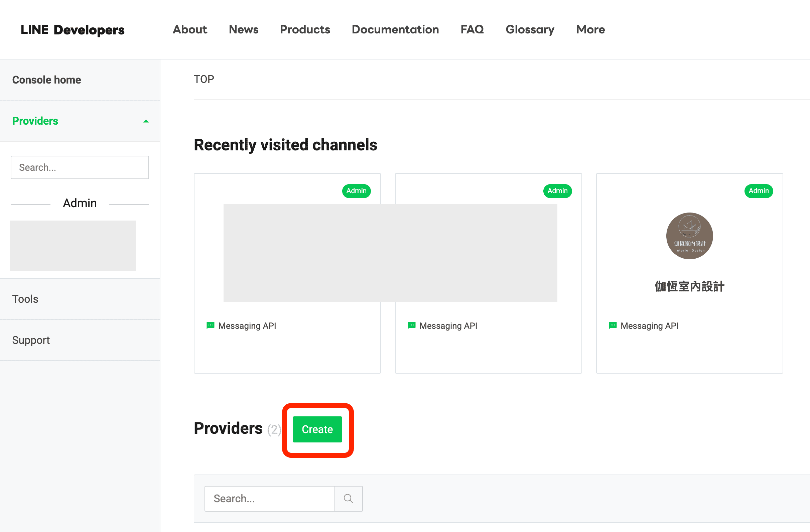Screen dimensions: 810x532
Task: Open Console home in the sidebar
Action: [47, 80]
